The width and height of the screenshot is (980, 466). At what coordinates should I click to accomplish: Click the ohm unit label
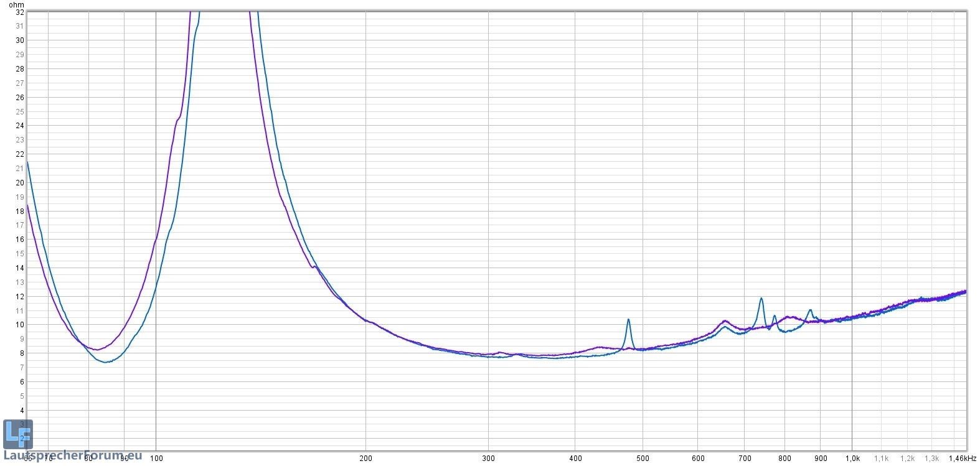[x=16, y=4]
